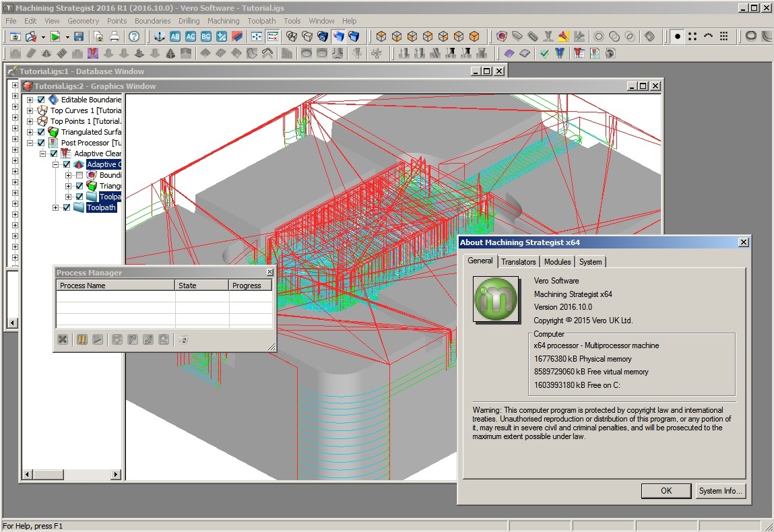Viewport: 774px width, 532px height.
Task: Select the four-point pattern icon
Action: [692, 36]
